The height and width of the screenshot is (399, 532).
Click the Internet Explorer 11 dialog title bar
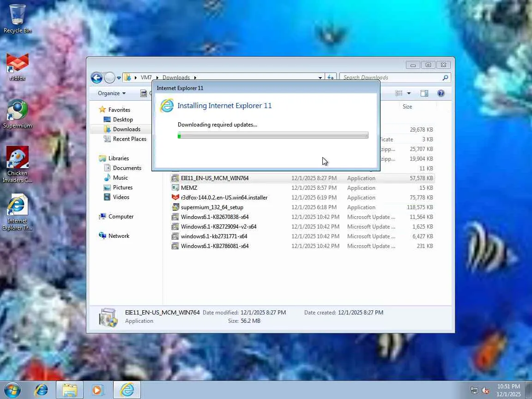pos(266,88)
